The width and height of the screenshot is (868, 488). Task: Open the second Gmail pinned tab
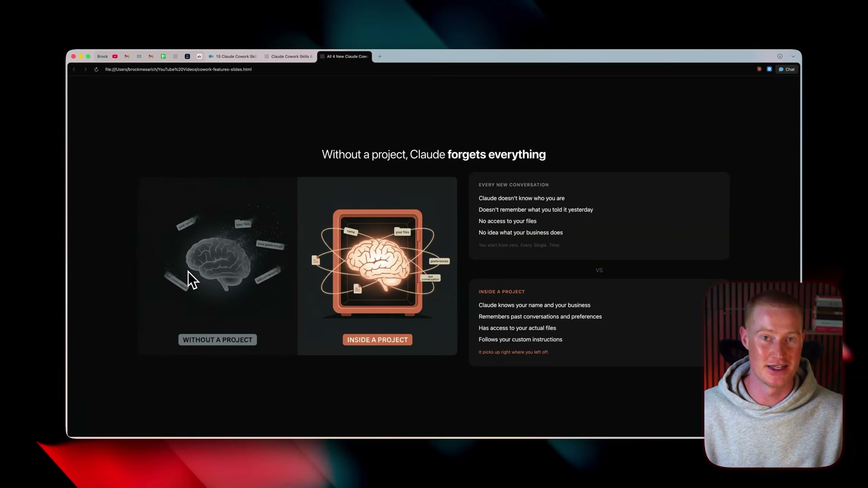click(151, 56)
